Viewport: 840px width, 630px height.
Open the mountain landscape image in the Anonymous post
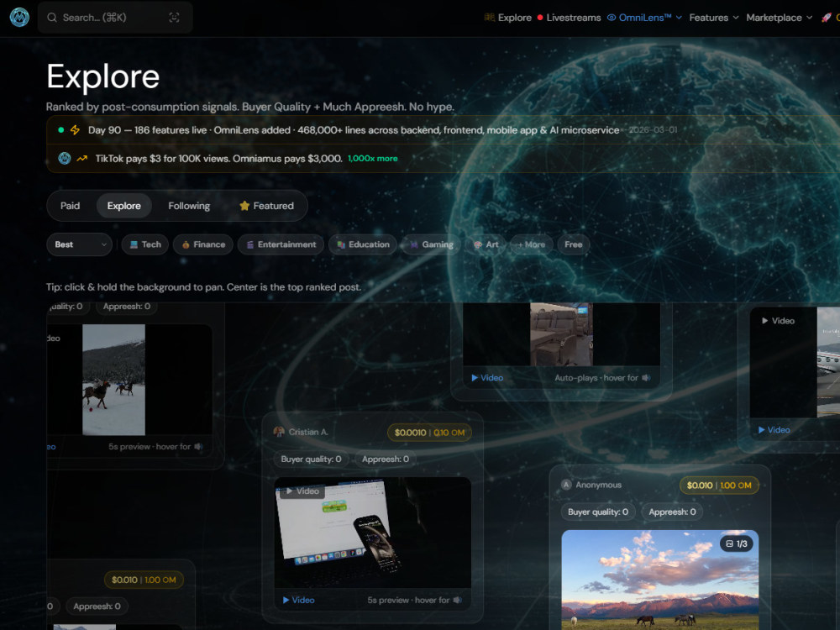660,580
